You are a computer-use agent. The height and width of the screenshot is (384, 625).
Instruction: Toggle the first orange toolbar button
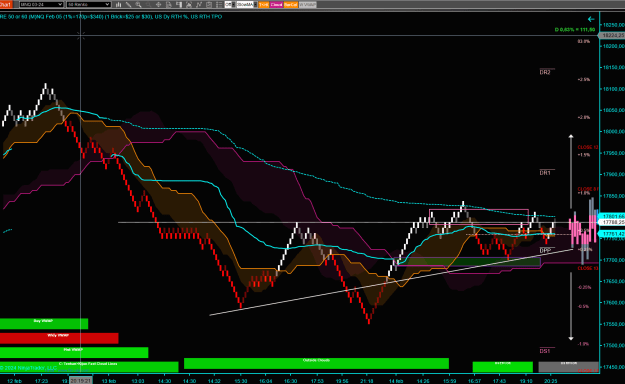(x=263, y=4)
